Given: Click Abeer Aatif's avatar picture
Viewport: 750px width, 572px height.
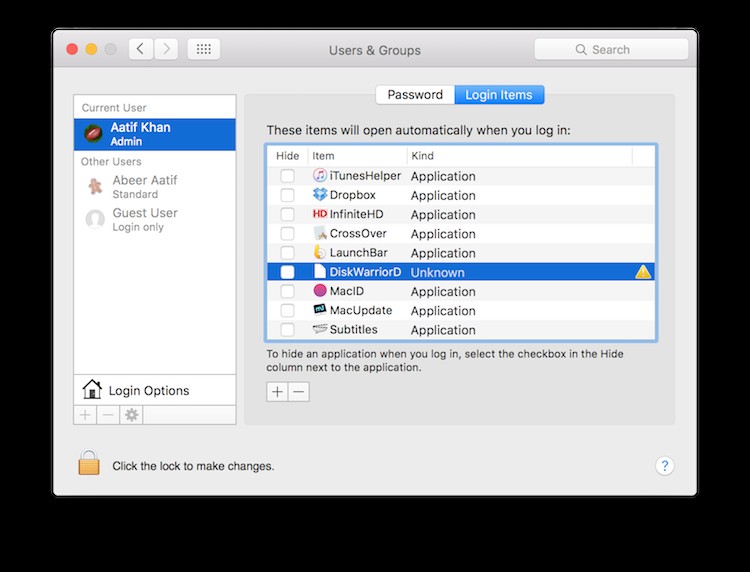Looking at the screenshot, I should tap(95, 187).
